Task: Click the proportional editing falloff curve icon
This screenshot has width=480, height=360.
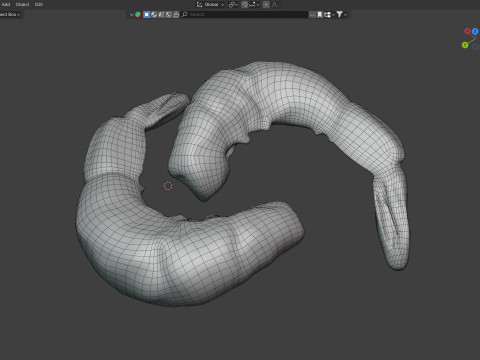Action: 275,5
